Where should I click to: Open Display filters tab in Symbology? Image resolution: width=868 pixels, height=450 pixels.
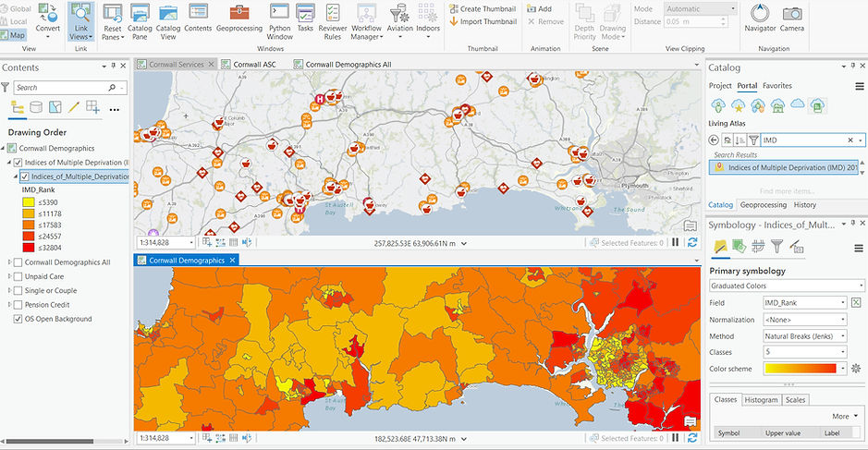click(x=776, y=247)
